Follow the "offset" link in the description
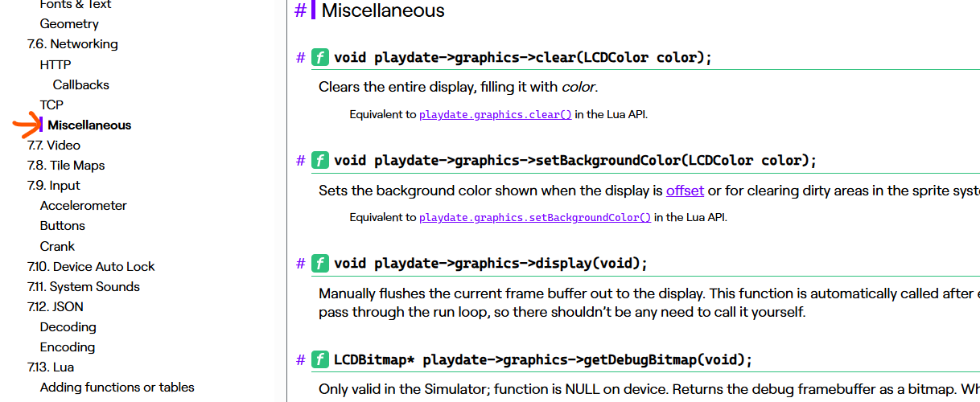 [685, 191]
